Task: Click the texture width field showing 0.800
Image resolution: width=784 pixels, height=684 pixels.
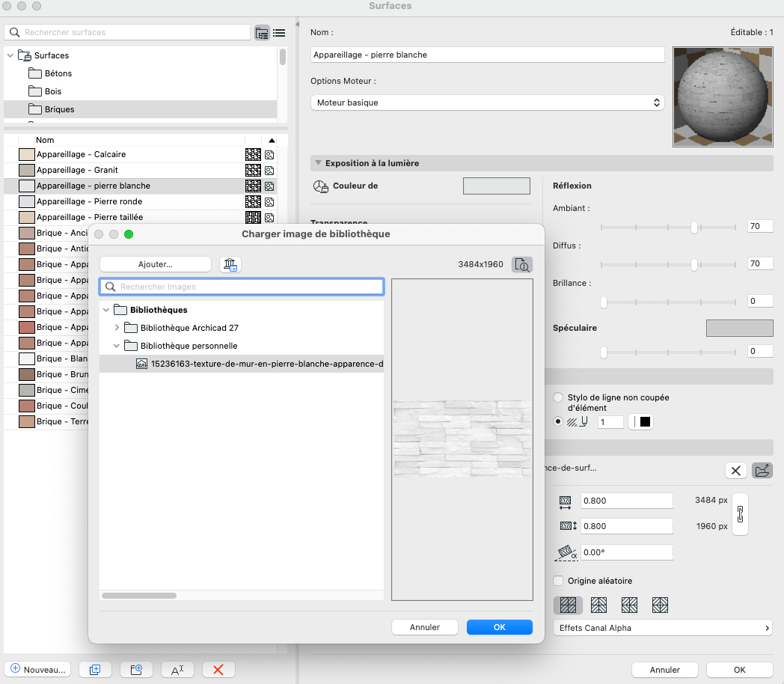Action: point(626,501)
